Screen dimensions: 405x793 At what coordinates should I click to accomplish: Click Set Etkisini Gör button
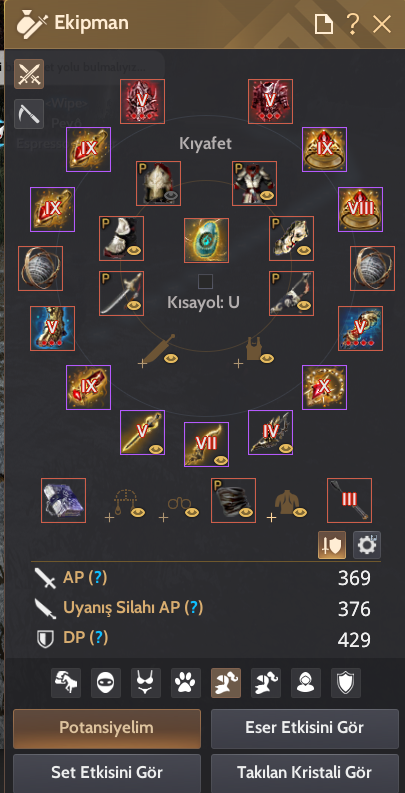(x=107, y=773)
